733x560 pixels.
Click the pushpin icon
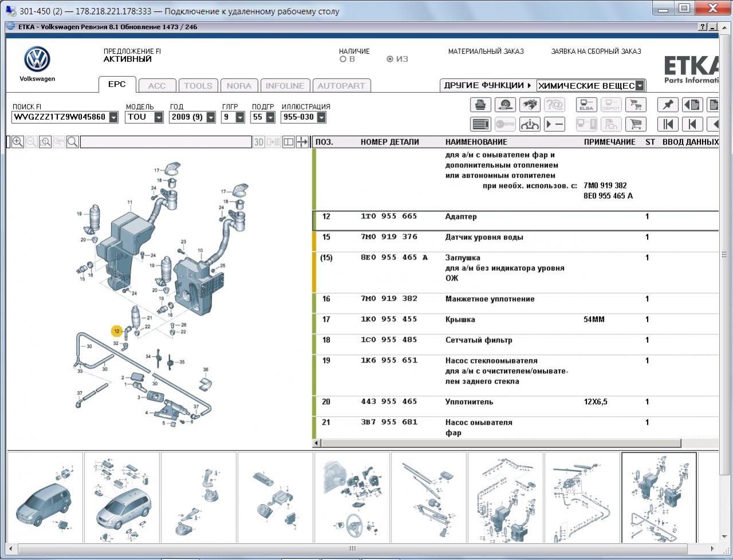coord(668,105)
